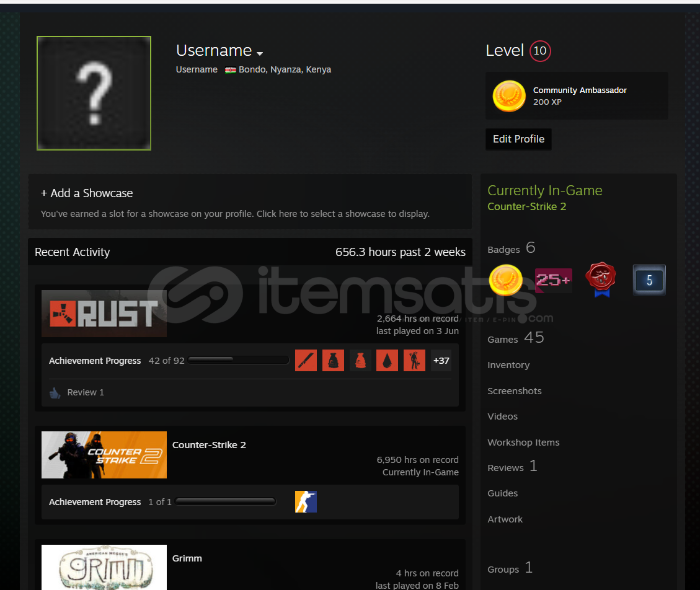
Task: Click the thumbs-up review icon
Action: [55, 393]
